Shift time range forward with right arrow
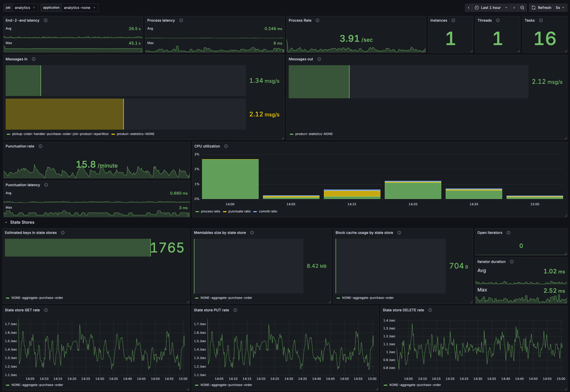570x392 pixels. tap(514, 8)
